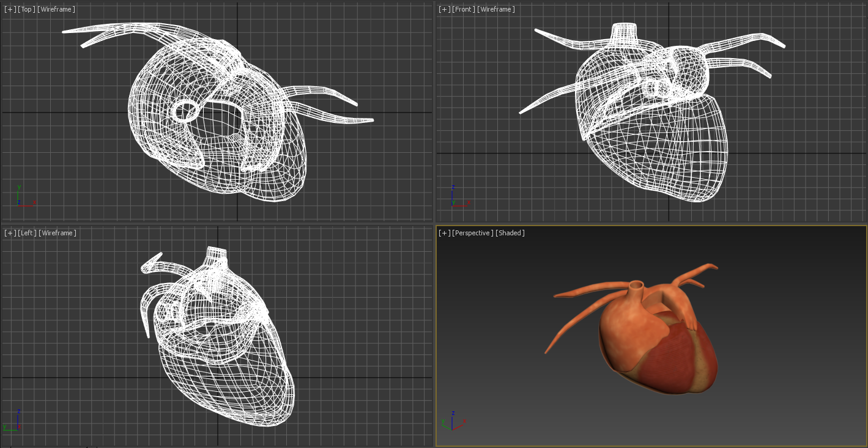The image size is (868, 448).
Task: Click the Left viewport view label
Action: [x=27, y=233]
